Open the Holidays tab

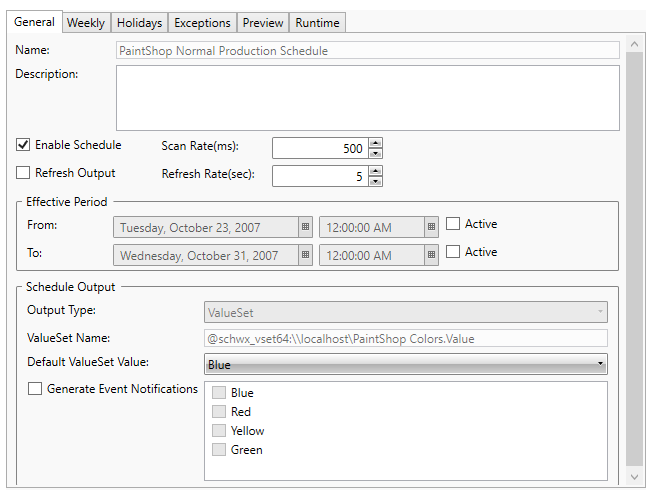click(138, 23)
